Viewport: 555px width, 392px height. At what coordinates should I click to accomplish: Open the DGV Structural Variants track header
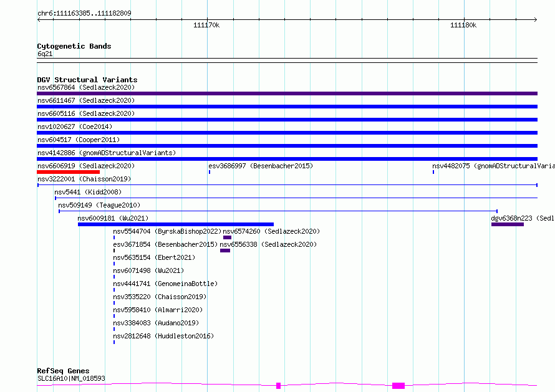point(87,80)
